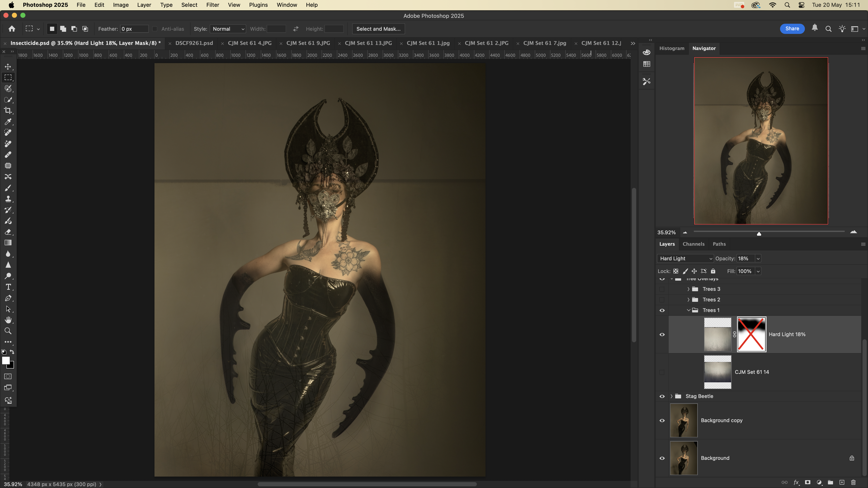The height and width of the screenshot is (488, 868).
Task: Select the Clone Stamp tool
Action: click(8, 199)
